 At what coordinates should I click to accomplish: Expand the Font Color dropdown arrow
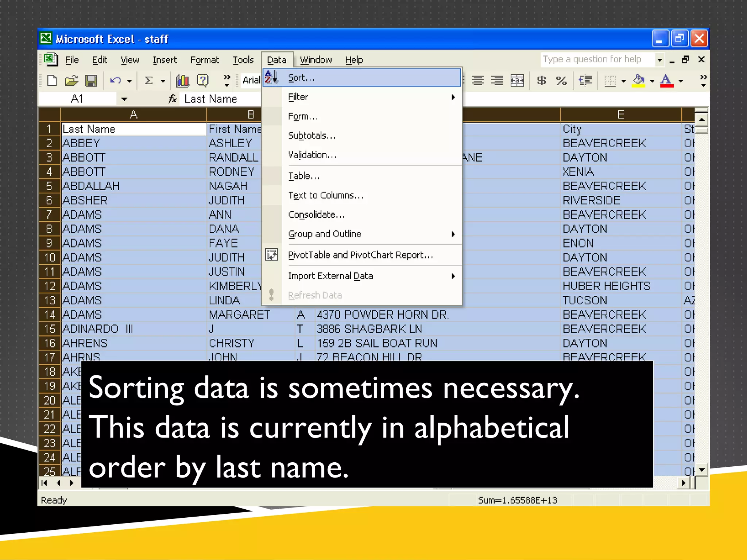pyautogui.click(x=681, y=81)
